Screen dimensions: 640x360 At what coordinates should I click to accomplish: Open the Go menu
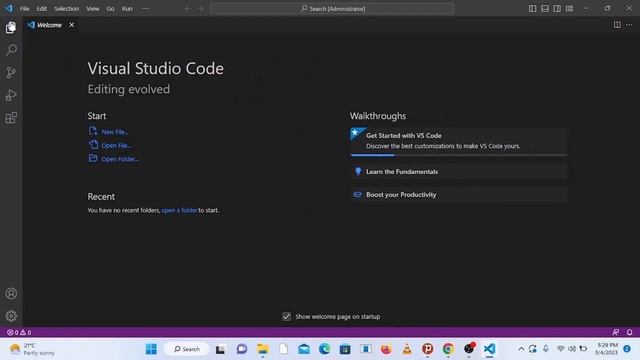(110, 9)
